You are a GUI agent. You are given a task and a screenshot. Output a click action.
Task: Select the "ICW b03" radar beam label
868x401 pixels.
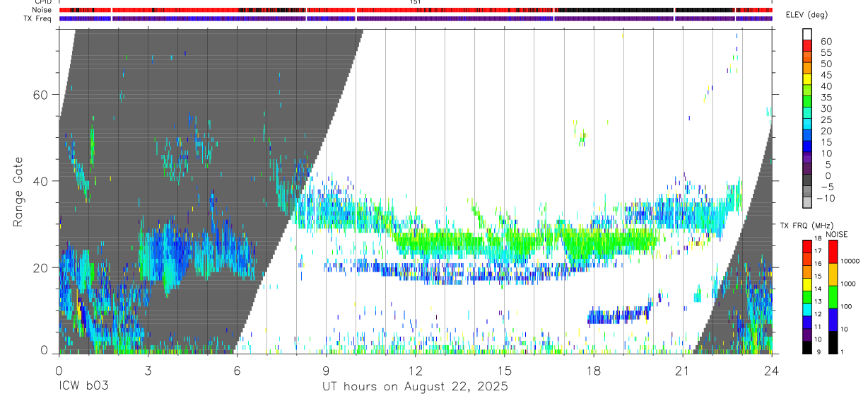(84, 387)
